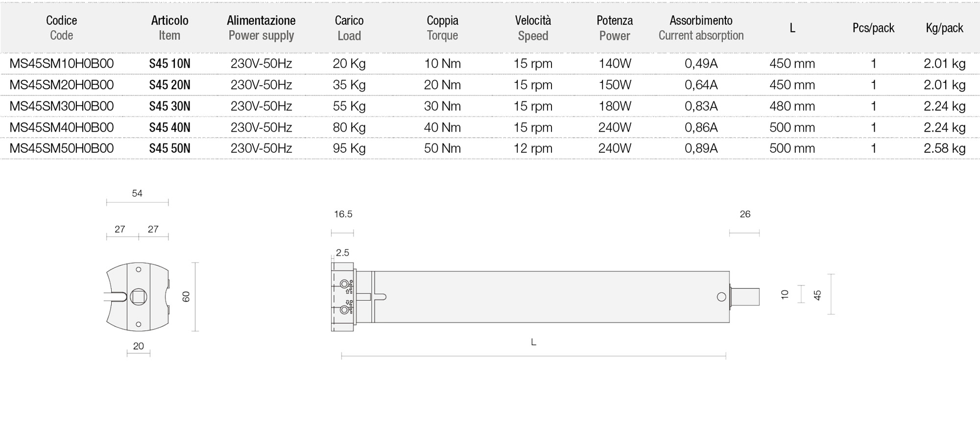Select the S45 50N article entry

pos(169,148)
